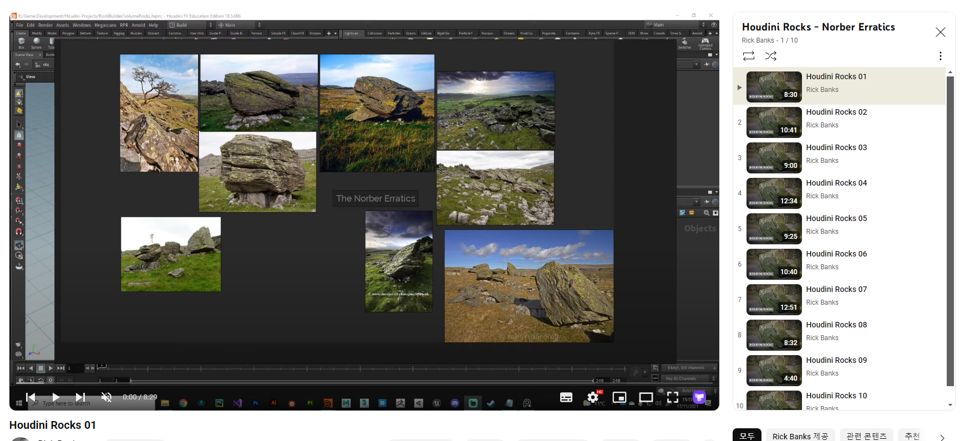Play the video with the play button

[55, 397]
